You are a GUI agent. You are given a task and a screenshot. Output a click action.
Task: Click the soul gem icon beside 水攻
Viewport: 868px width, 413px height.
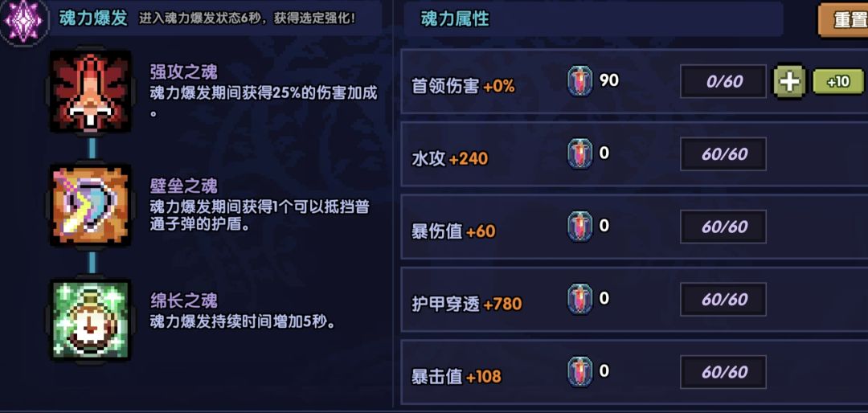click(x=579, y=153)
